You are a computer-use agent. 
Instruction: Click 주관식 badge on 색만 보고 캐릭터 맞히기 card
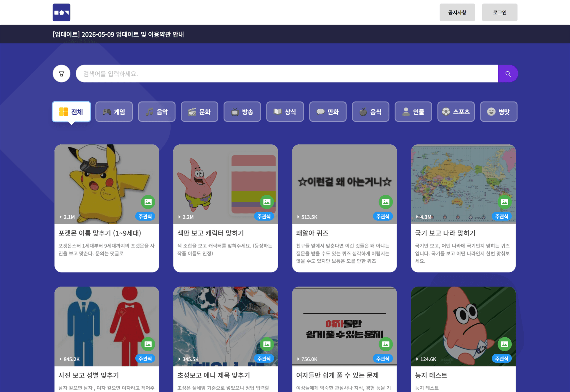(264, 216)
